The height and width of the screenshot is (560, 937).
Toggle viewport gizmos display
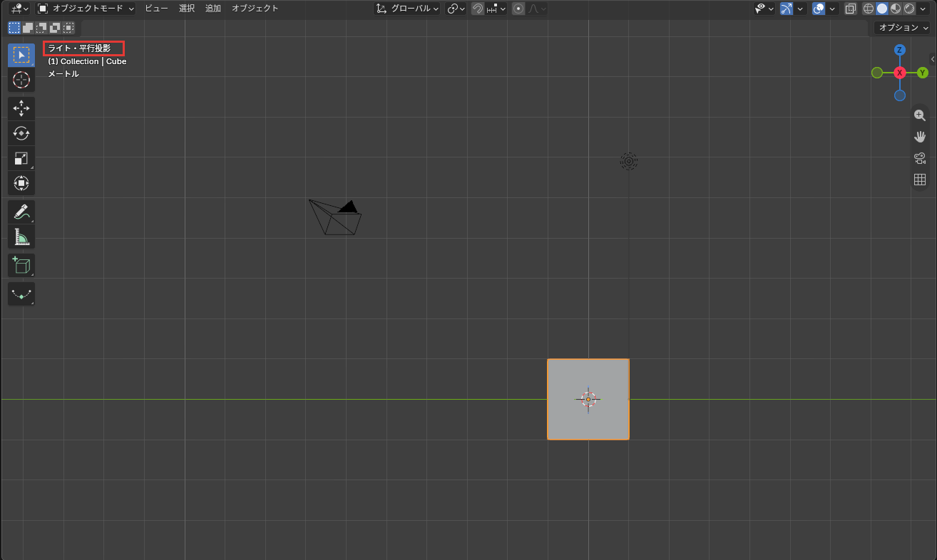pos(787,9)
